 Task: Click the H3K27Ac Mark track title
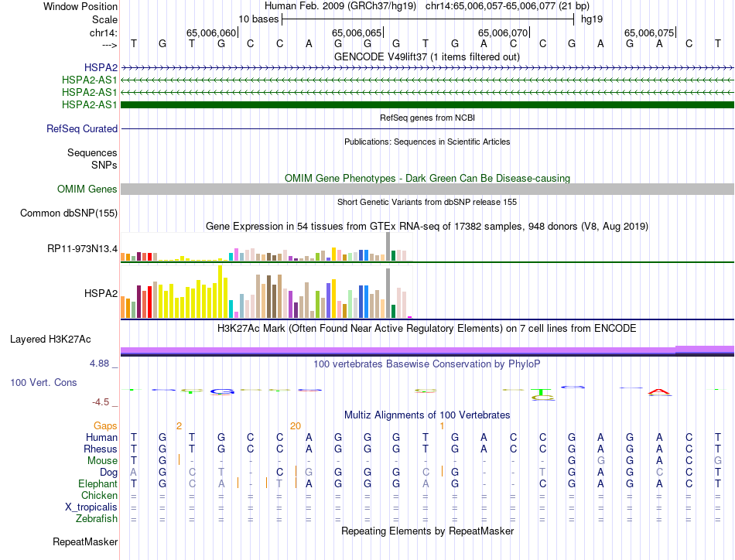click(x=427, y=328)
